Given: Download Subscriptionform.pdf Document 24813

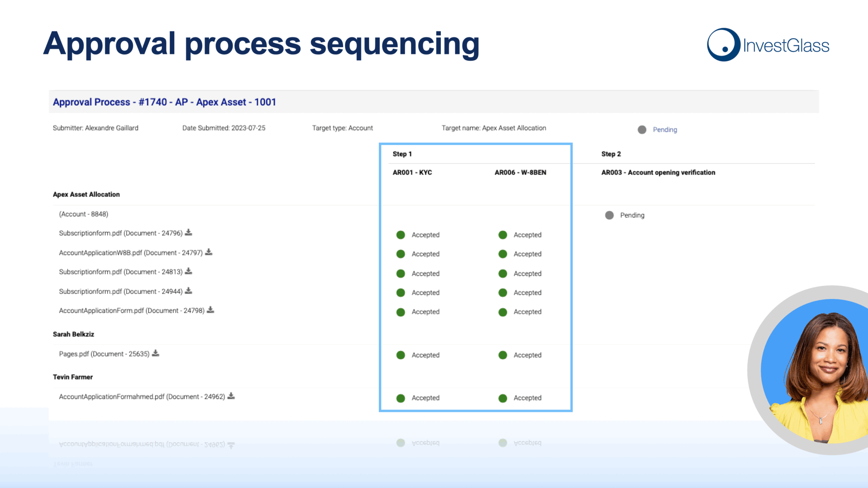Looking at the screenshot, I should click(189, 271).
